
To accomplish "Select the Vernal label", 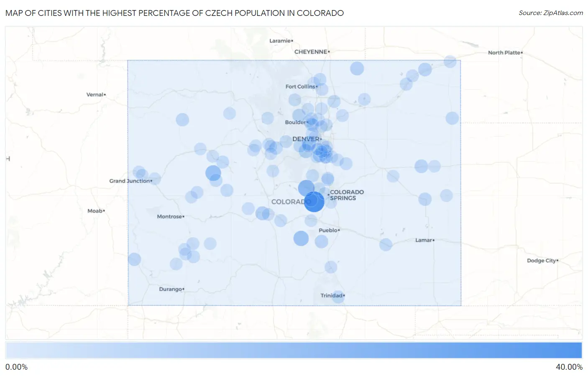I will [95, 95].
